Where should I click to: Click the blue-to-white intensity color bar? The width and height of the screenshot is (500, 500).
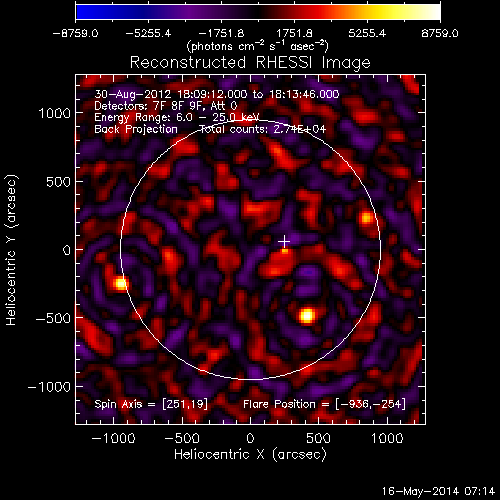pyautogui.click(x=258, y=12)
